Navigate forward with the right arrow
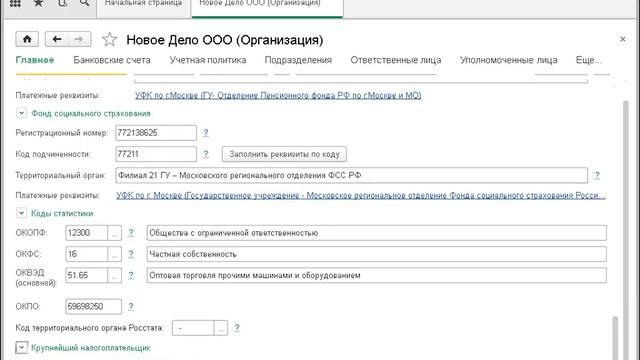 coord(79,39)
